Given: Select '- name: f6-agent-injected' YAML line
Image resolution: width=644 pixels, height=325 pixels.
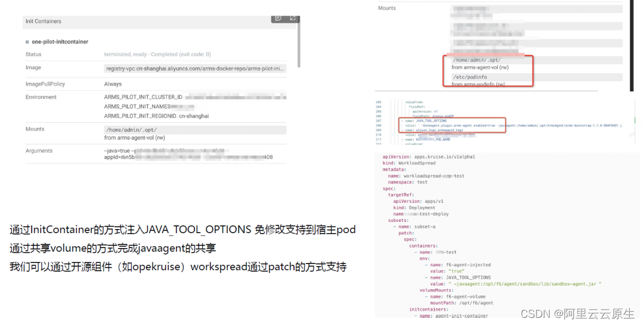Looking at the screenshot, I should pos(457,265).
